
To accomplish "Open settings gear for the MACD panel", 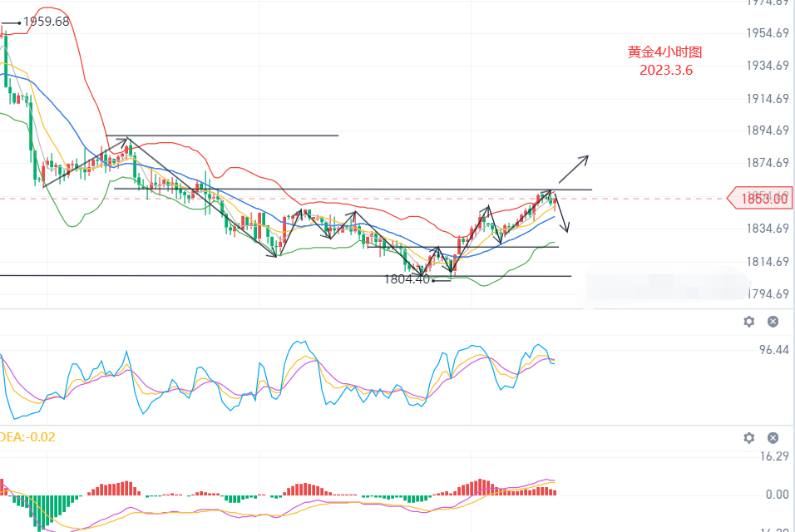I will coord(749,438).
